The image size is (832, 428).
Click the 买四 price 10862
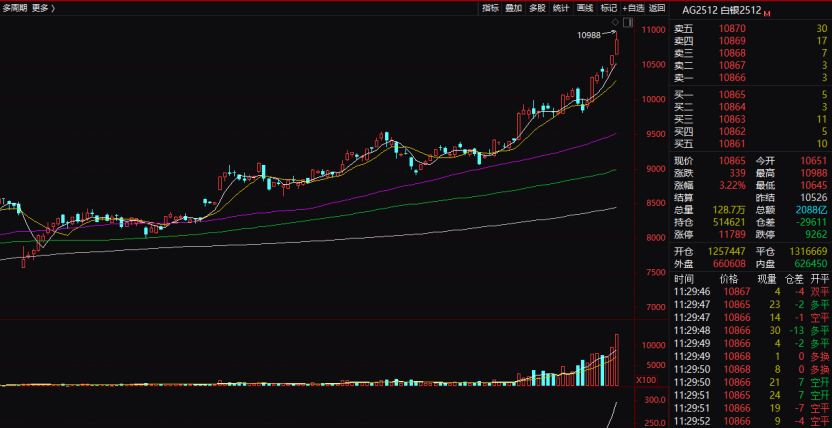732,132
